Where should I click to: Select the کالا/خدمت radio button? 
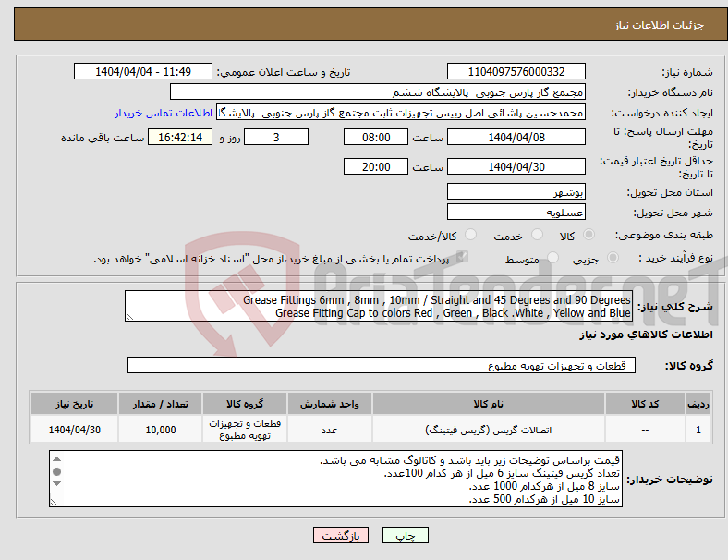pyautogui.click(x=470, y=235)
